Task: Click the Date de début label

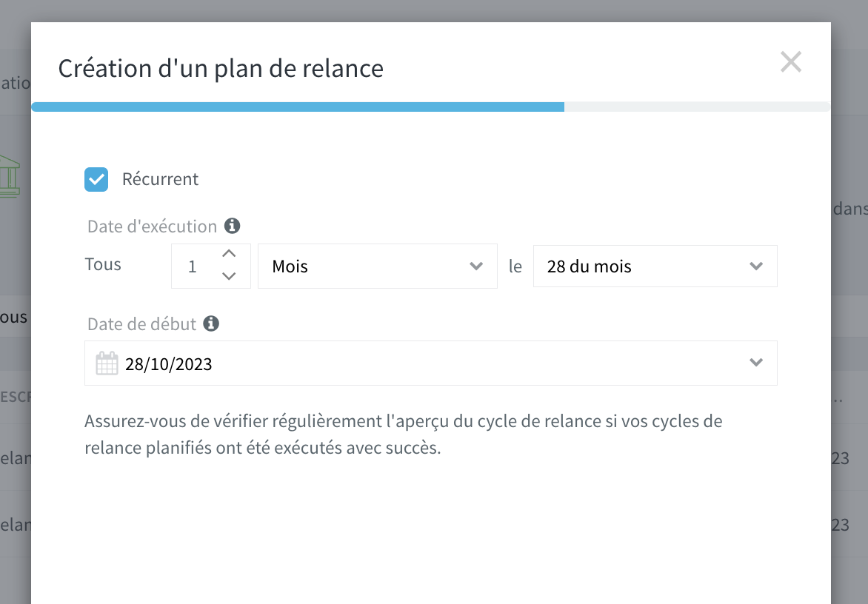Action: [141, 323]
